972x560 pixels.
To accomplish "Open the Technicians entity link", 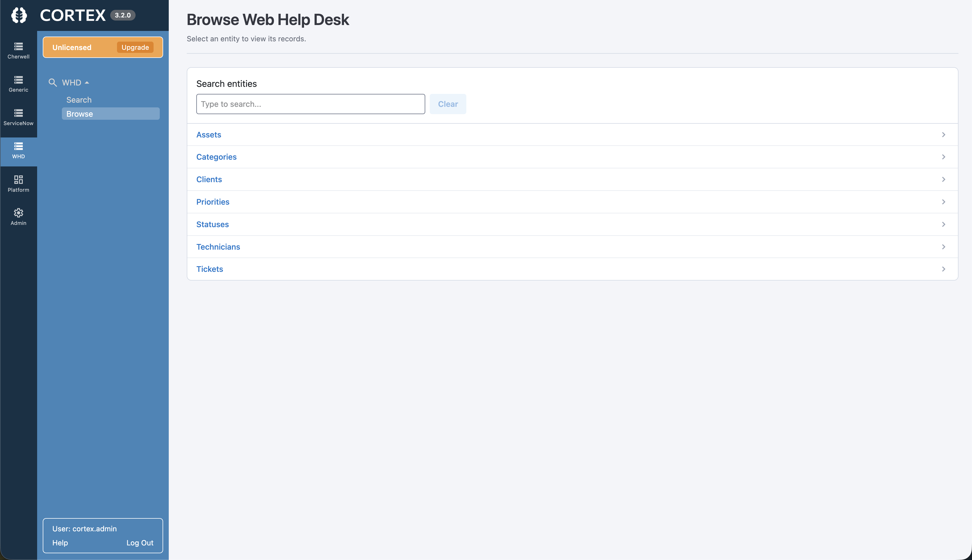I will click(218, 247).
